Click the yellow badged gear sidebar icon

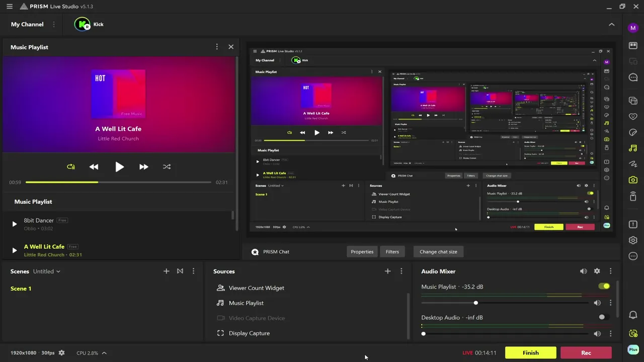pos(633,333)
